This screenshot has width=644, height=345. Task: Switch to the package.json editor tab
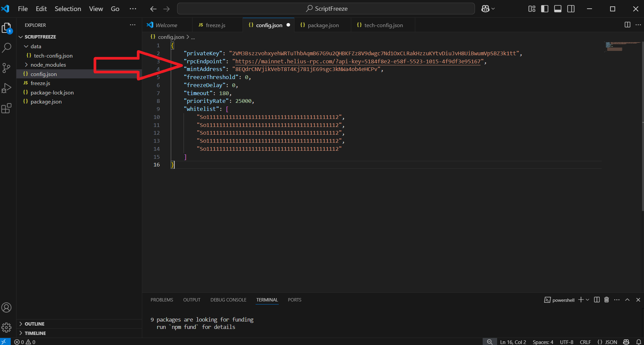tap(323, 25)
